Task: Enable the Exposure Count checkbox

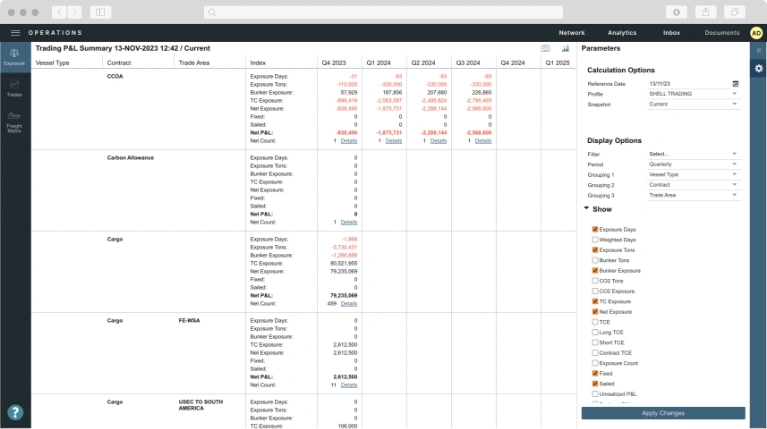Action: 595,362
